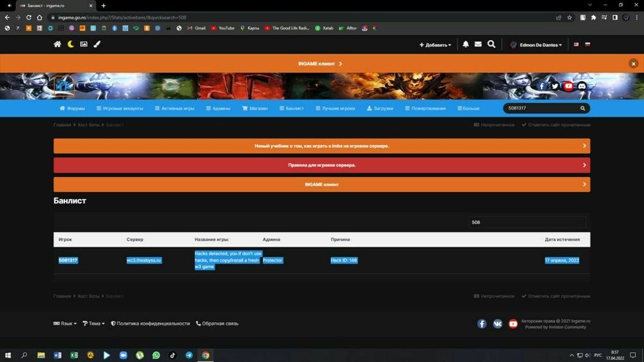Expand the Тема theme dropdown in footer
Image resolution: width=644 pixels, height=362 pixels.
(x=93, y=323)
